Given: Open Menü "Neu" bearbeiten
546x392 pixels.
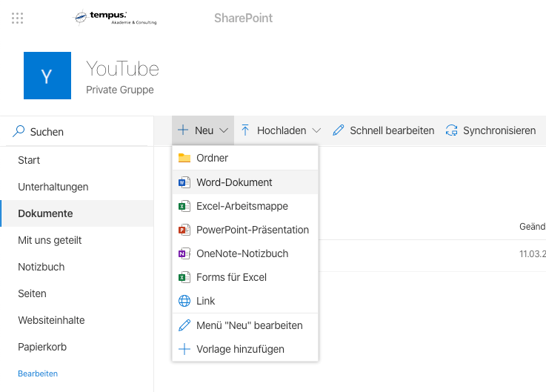Looking at the screenshot, I should point(245,325).
